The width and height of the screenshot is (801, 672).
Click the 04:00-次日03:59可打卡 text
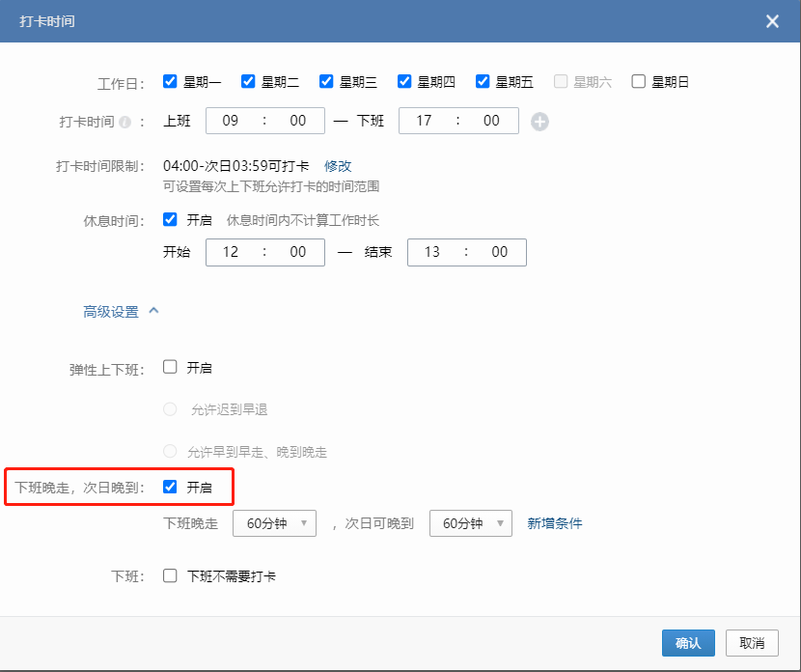click(236, 166)
